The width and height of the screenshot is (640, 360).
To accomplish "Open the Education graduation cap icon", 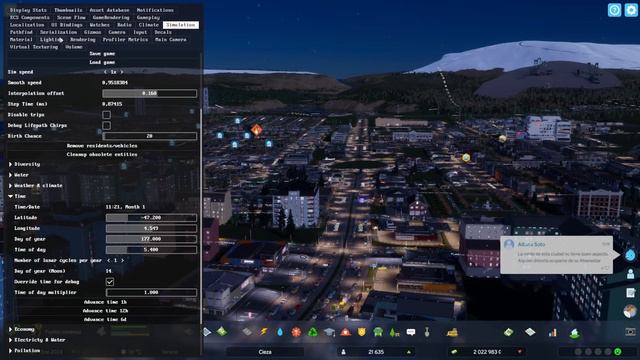I will [x=329, y=332].
